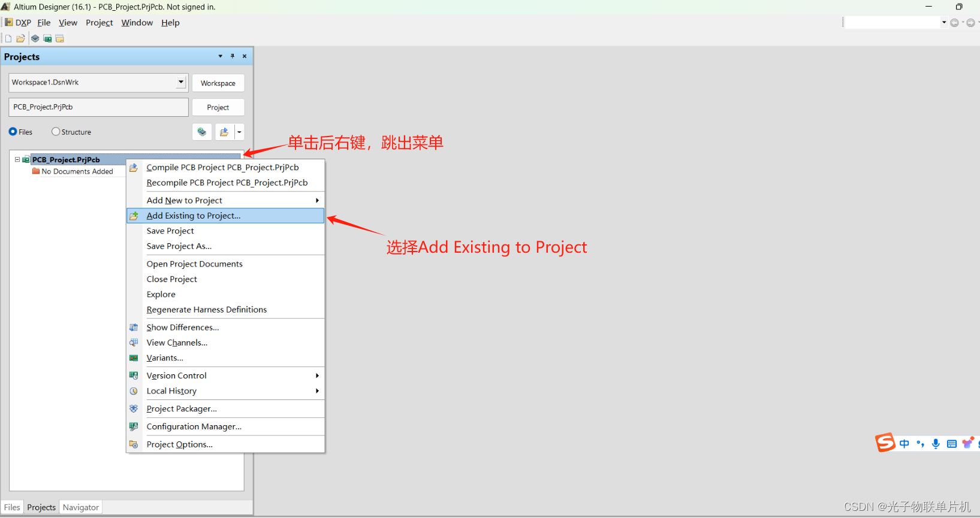Screen dimensions: 980x518
Task: Click the workspace panel toolbar icon
Action: point(60,38)
